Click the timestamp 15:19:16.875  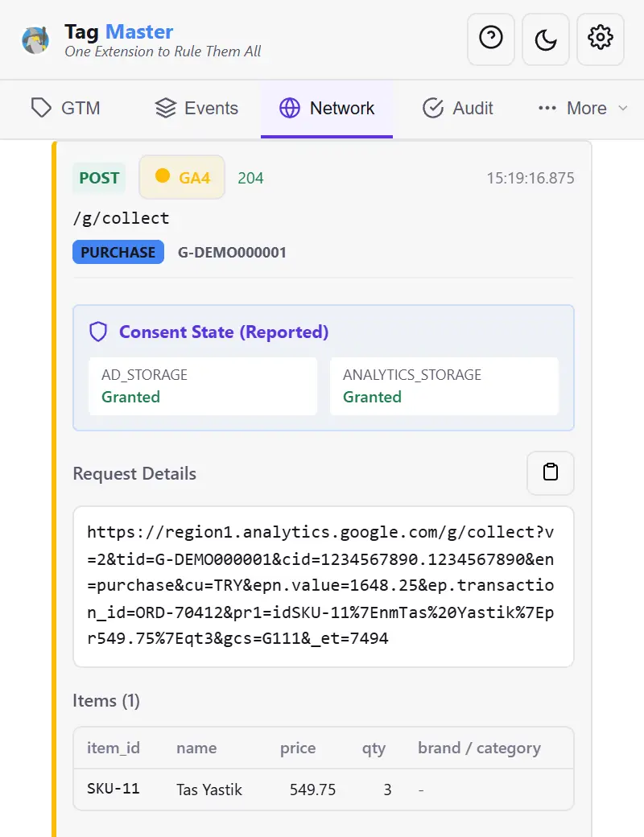coord(530,178)
